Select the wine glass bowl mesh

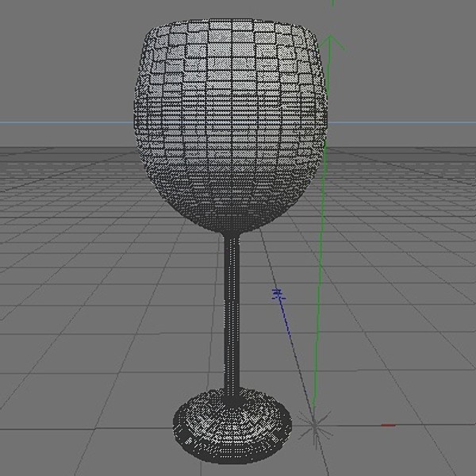click(231, 125)
